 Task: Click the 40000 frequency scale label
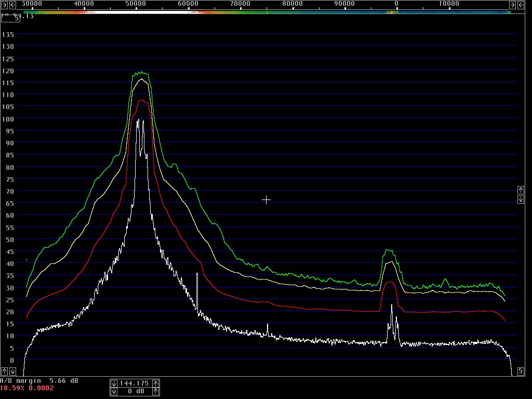(84, 4)
